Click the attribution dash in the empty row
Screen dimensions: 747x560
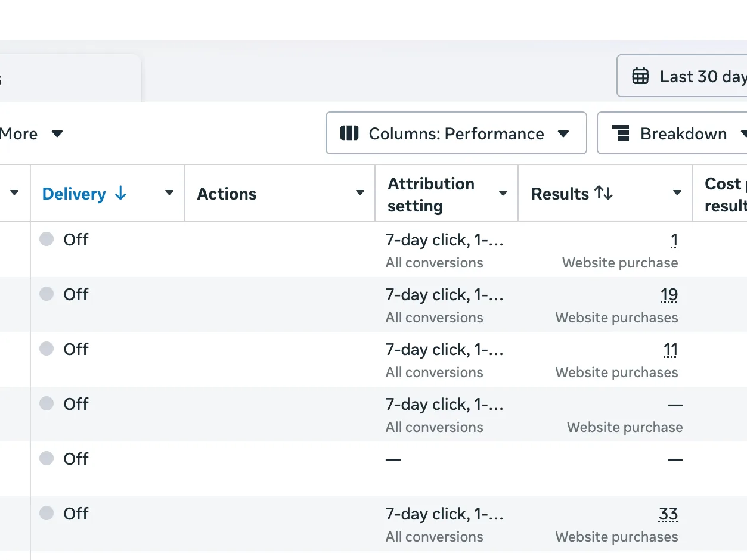(393, 459)
